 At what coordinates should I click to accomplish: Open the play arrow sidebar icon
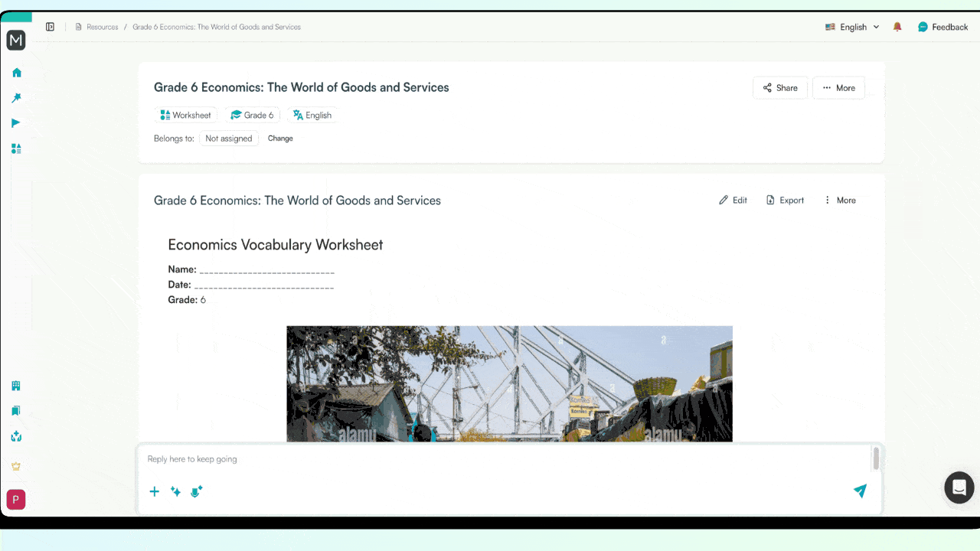coord(16,123)
